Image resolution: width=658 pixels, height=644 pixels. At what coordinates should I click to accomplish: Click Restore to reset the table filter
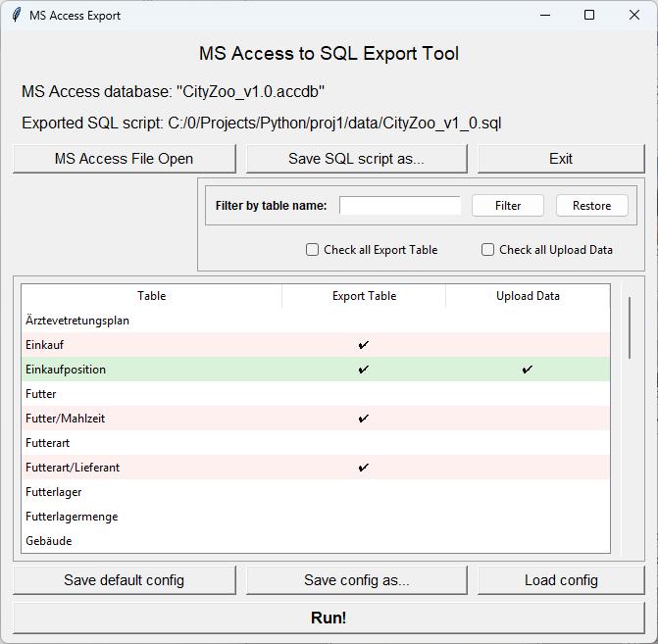(x=591, y=206)
